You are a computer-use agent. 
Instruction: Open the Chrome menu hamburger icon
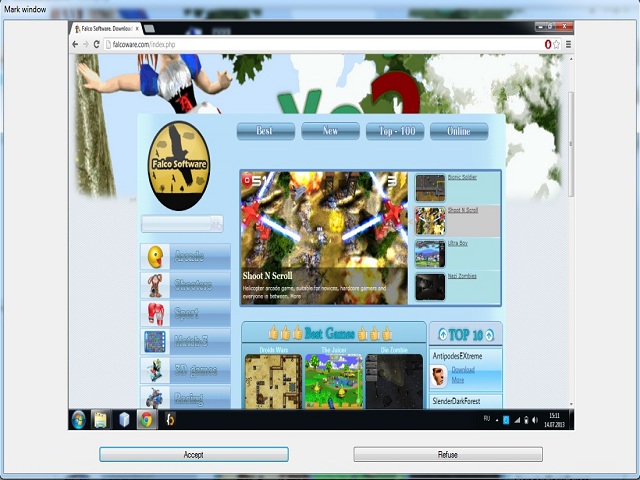click(569, 45)
